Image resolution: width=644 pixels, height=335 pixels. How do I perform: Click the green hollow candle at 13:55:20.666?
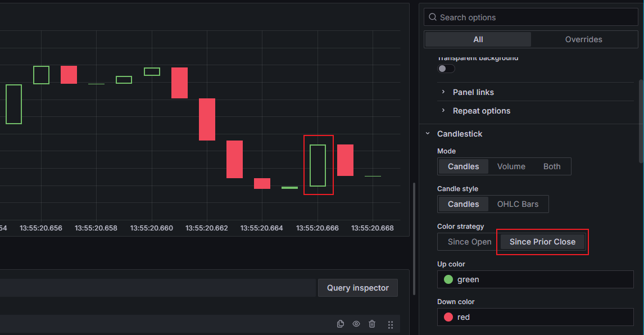(318, 165)
